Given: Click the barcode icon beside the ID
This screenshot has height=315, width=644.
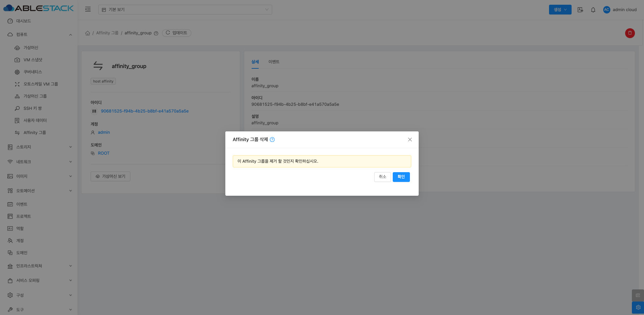Looking at the screenshot, I should pos(94,111).
